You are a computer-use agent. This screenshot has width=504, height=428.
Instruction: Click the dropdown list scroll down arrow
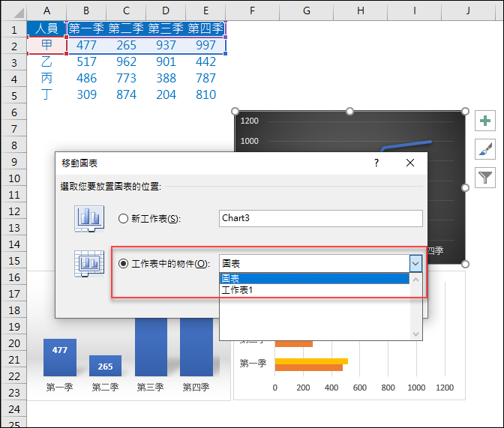[x=415, y=334]
